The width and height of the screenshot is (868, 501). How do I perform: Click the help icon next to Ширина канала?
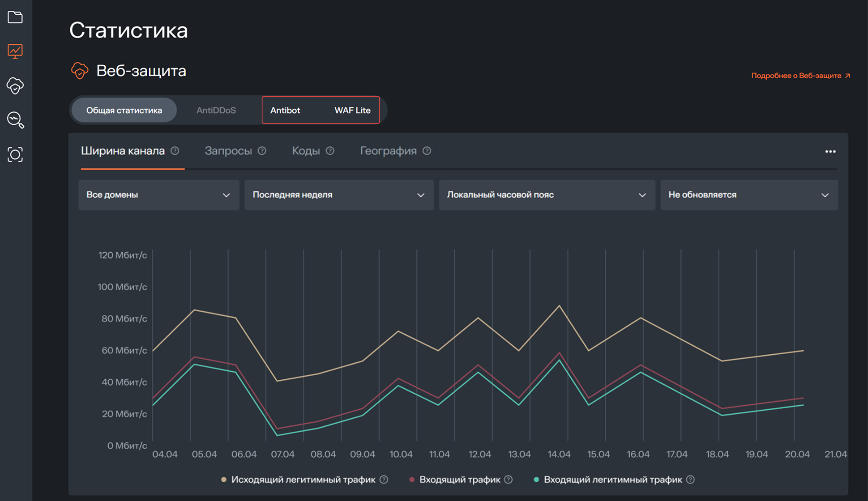(x=175, y=151)
